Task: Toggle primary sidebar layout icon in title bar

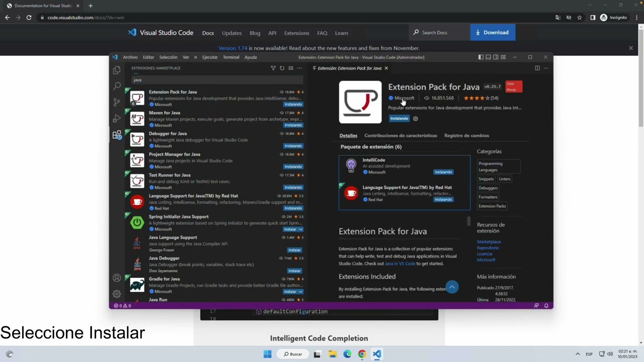Action: point(480,57)
